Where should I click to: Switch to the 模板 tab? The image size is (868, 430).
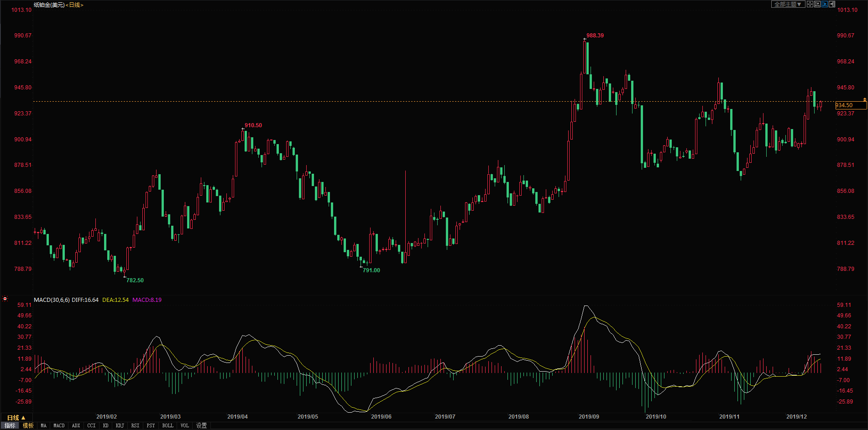(x=28, y=425)
